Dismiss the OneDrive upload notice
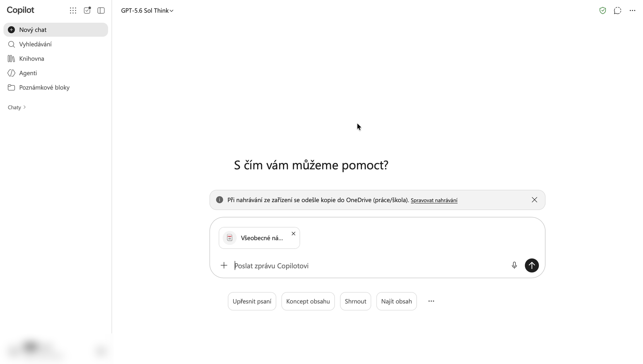643x364 pixels. (x=534, y=200)
